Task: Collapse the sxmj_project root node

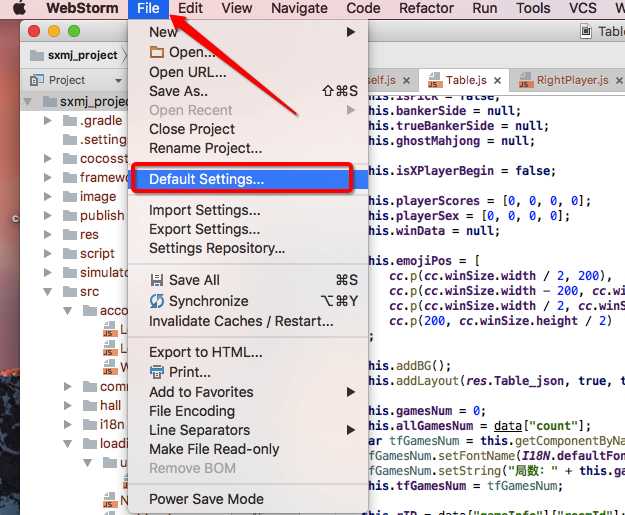Action: (x=28, y=101)
